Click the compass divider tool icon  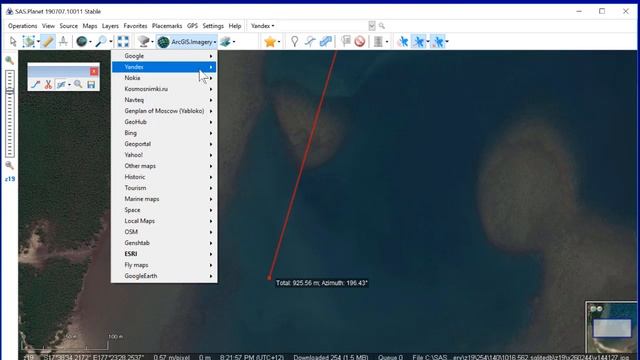[x=63, y=41]
